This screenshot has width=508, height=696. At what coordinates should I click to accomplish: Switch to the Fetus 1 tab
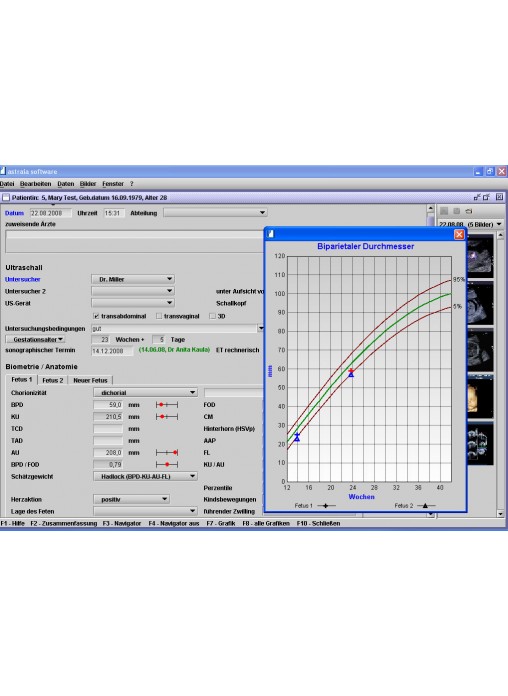22,380
